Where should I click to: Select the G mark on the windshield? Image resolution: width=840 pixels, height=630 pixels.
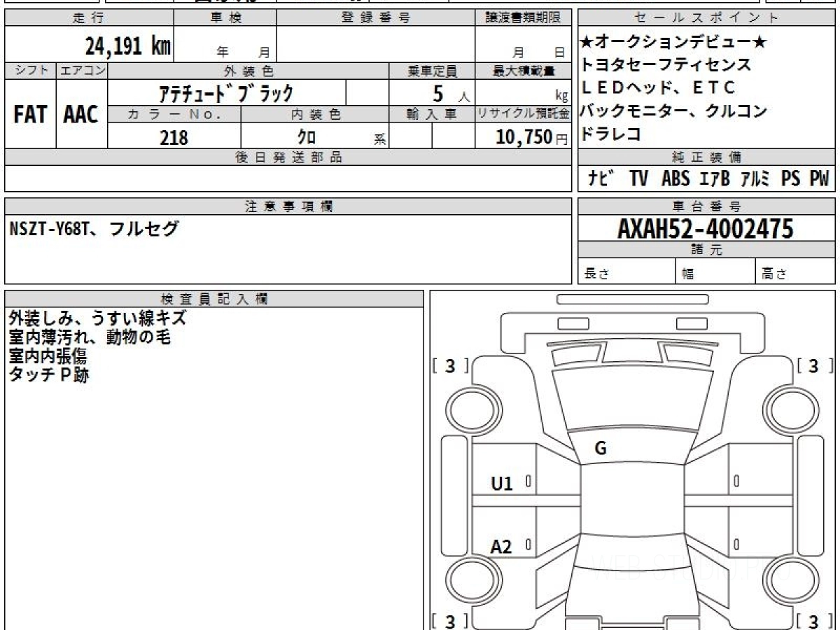(x=600, y=449)
